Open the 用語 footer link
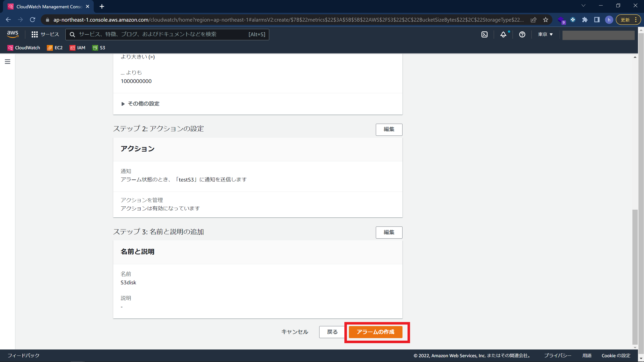The width and height of the screenshot is (644, 362). [x=587, y=355]
